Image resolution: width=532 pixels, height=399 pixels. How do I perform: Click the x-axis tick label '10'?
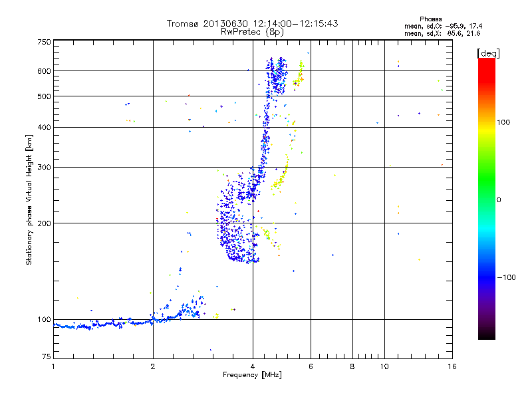pyautogui.click(x=384, y=366)
